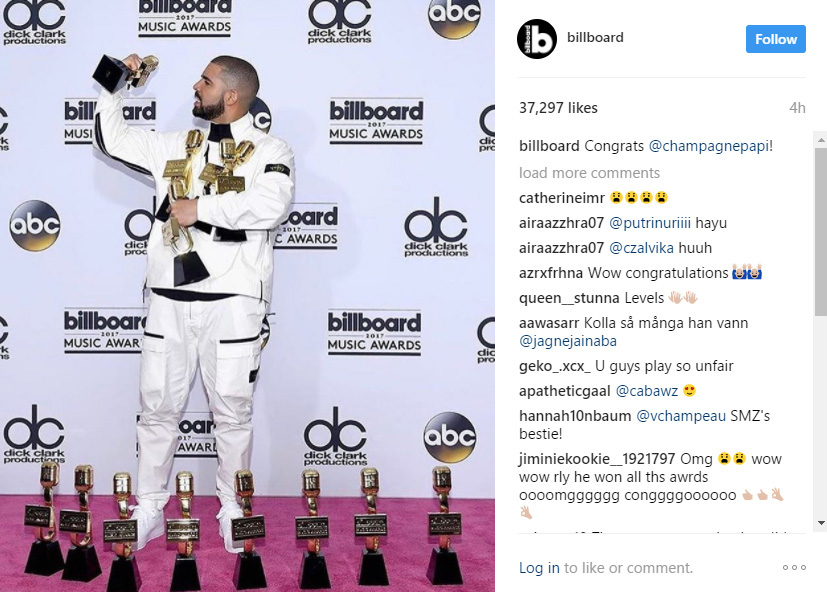The width and height of the screenshot is (827, 592).
Task: Visit azrxfrhna's profile
Action: pyautogui.click(x=551, y=273)
